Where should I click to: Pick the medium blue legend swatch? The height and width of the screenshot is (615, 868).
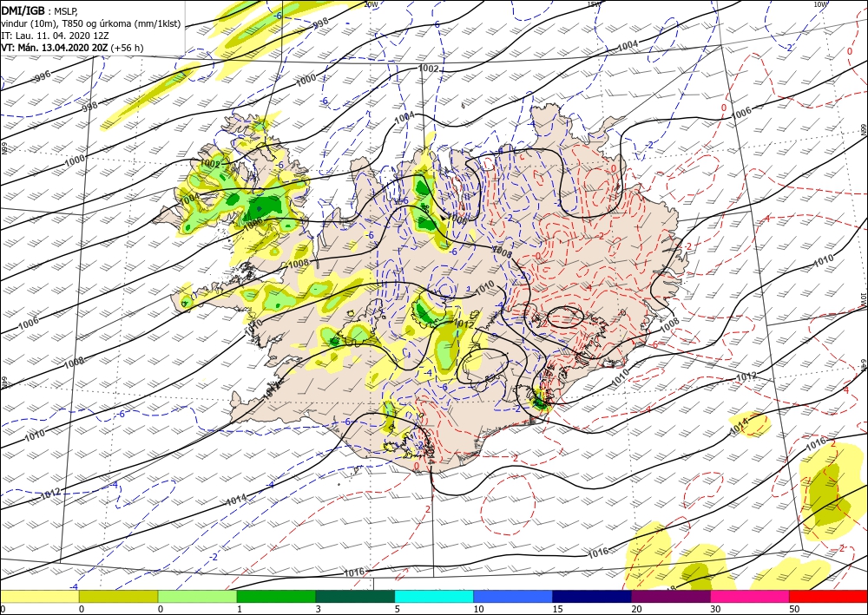(513, 596)
